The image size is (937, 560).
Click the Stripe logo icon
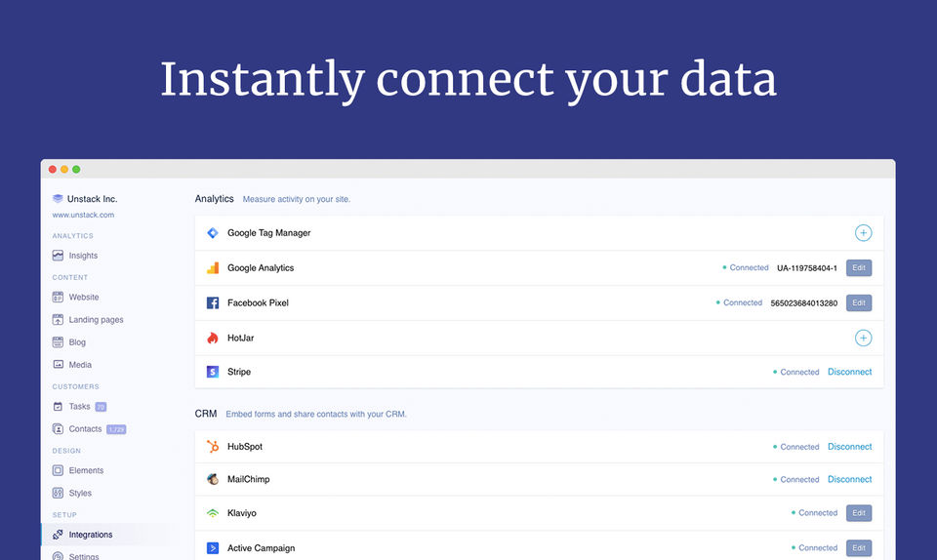213,372
